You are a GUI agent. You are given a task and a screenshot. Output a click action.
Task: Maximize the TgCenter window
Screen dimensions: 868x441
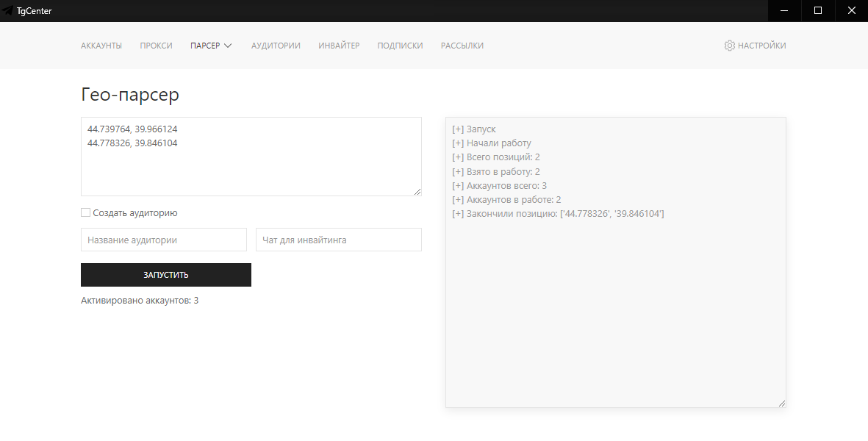[818, 11]
